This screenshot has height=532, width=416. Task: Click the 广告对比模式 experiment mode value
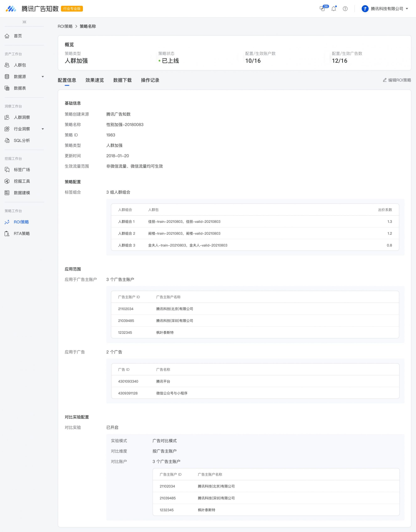click(165, 441)
